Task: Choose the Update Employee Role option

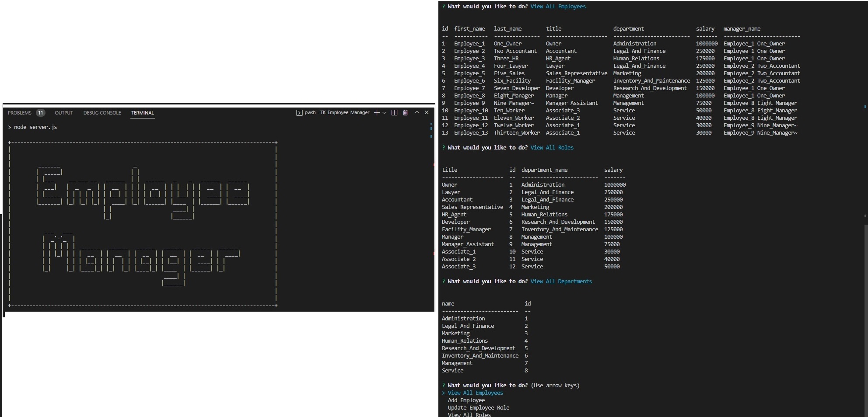Action: point(479,408)
